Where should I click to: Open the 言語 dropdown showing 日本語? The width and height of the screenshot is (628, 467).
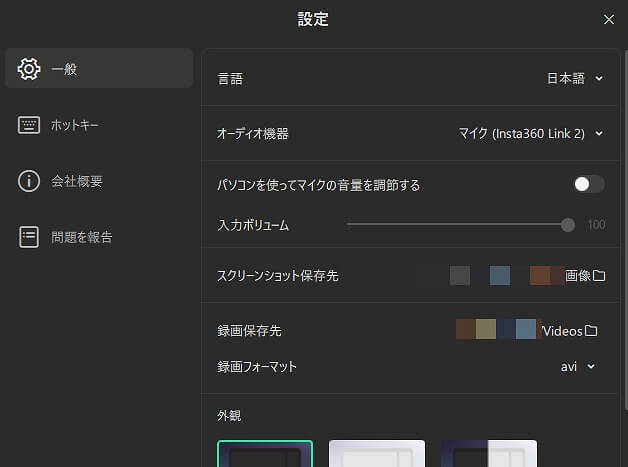tap(575, 78)
